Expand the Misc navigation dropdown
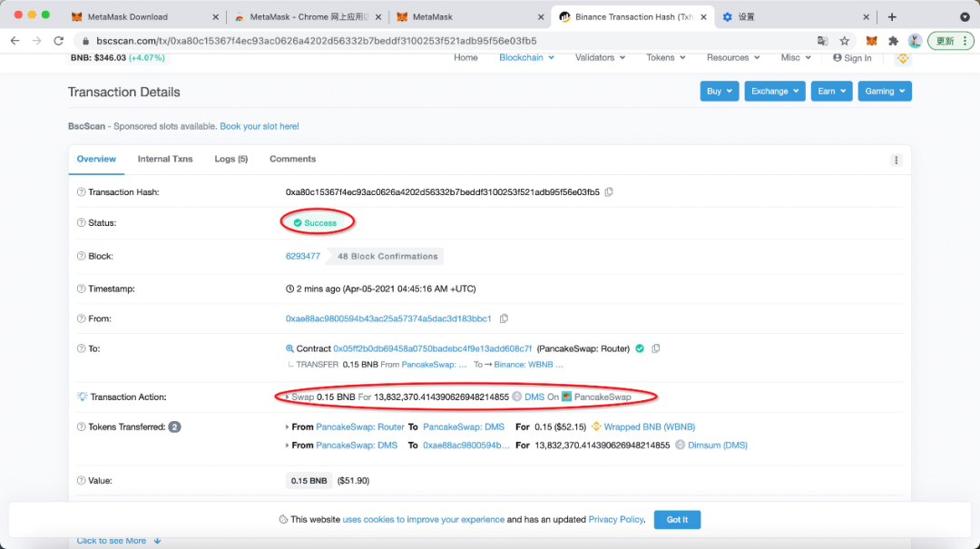 (x=796, y=57)
